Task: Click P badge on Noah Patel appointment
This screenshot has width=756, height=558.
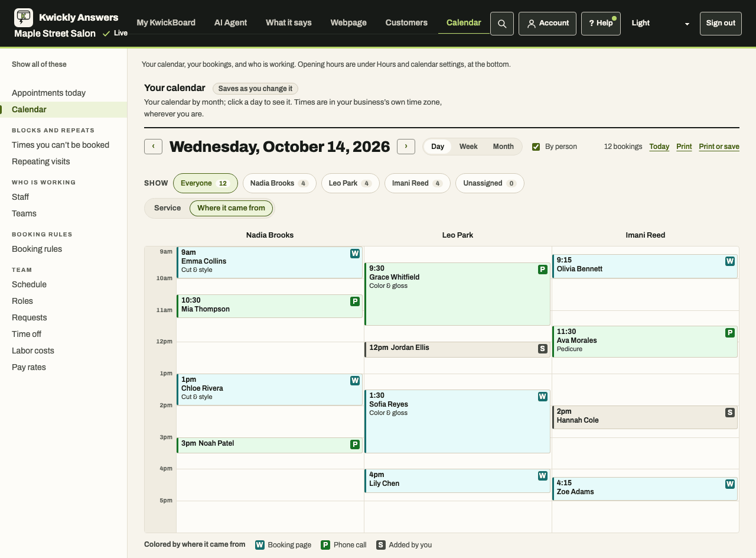Action: [355, 445]
